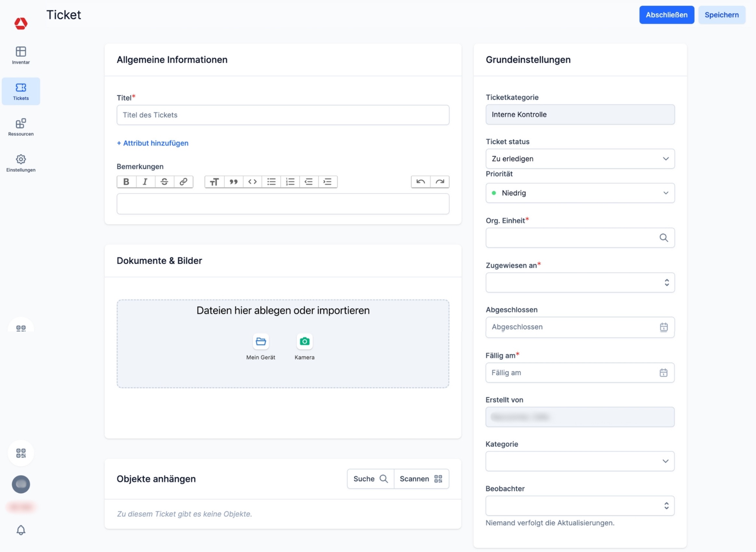Click the undo arrow in editor
The image size is (756, 552).
(x=421, y=182)
